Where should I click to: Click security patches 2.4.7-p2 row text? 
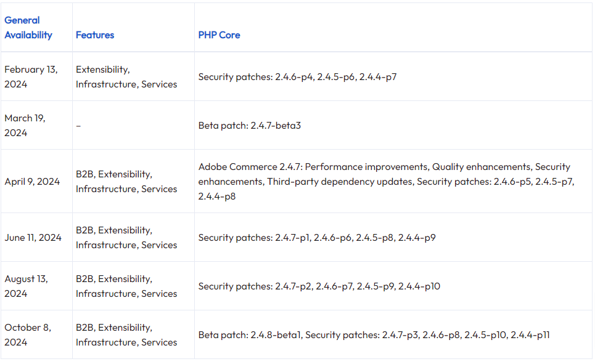click(x=319, y=286)
